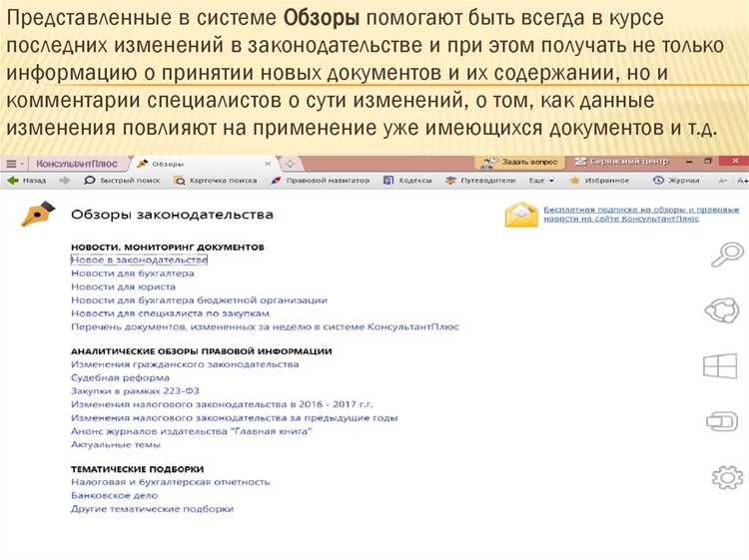Image resolution: width=749 pixels, height=560 pixels.
Task: Open Журнал history
Action: pos(676,181)
